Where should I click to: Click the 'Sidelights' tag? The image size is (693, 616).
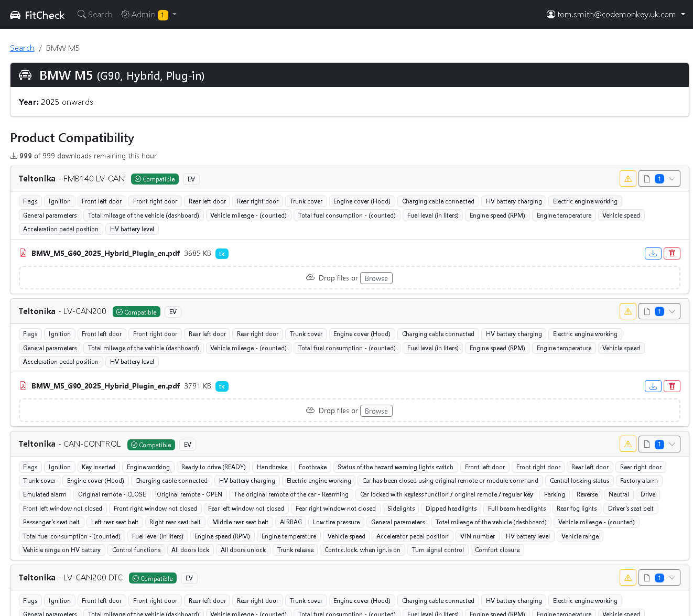point(401,509)
